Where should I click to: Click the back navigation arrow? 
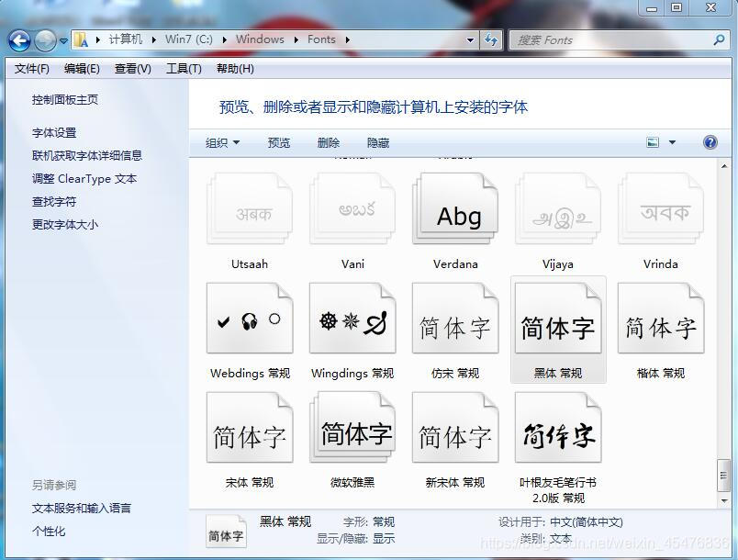19,40
